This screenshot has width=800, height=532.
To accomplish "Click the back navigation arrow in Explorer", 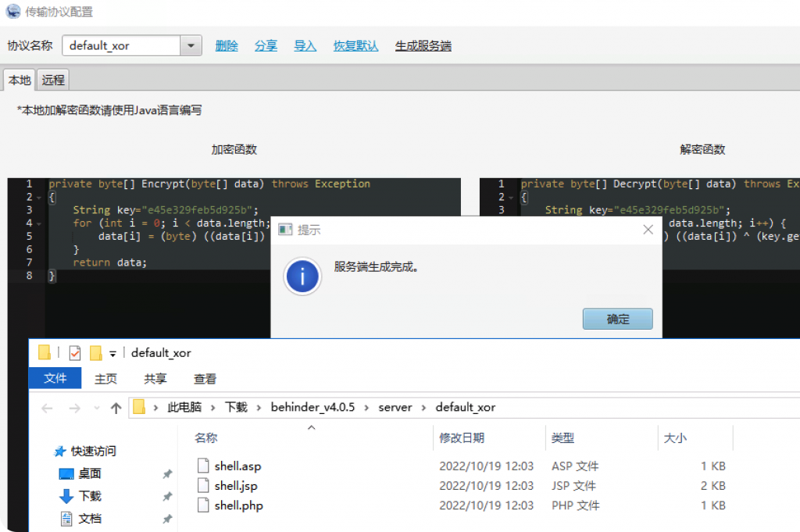I will tap(47, 408).
